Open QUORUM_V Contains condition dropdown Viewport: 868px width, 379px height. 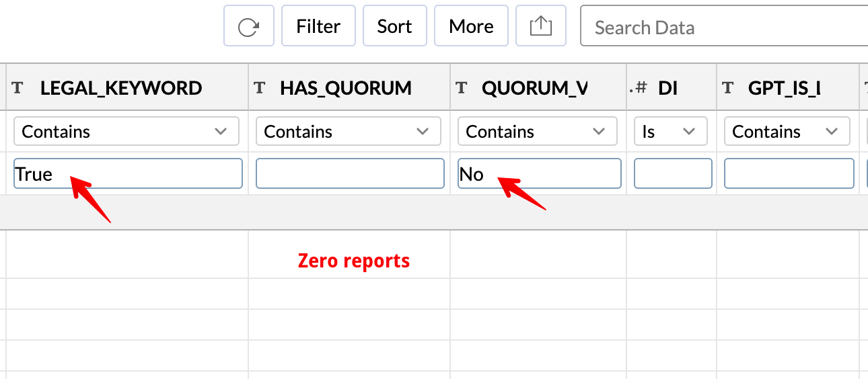[538, 131]
